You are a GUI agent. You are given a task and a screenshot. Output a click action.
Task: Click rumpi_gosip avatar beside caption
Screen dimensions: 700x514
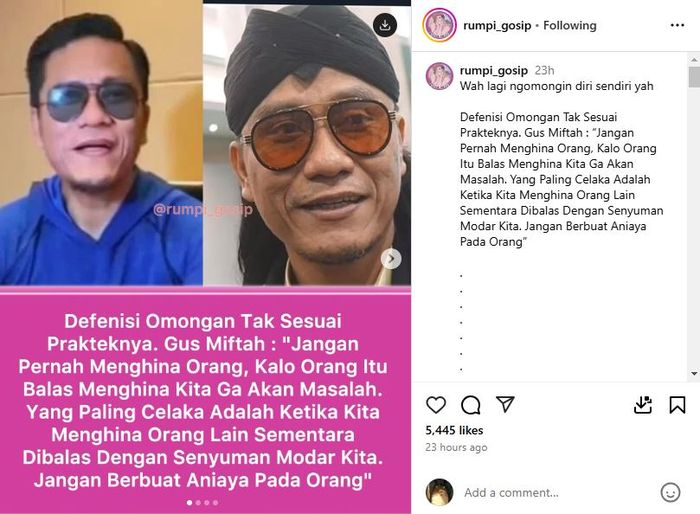[x=439, y=76]
